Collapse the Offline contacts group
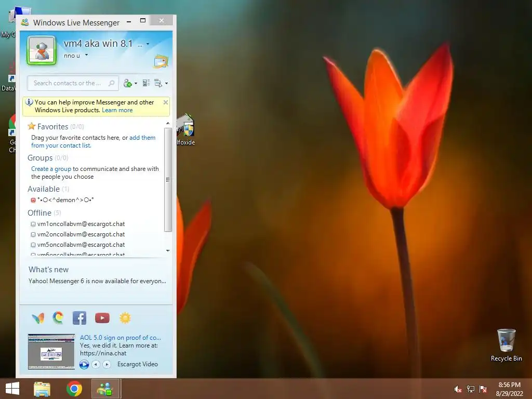The height and width of the screenshot is (399, 532). 39,212
